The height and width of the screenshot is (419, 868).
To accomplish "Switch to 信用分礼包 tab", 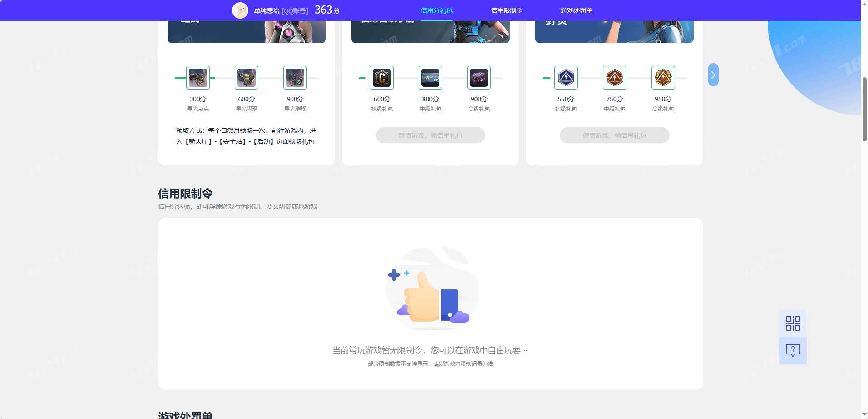I will click(x=437, y=10).
